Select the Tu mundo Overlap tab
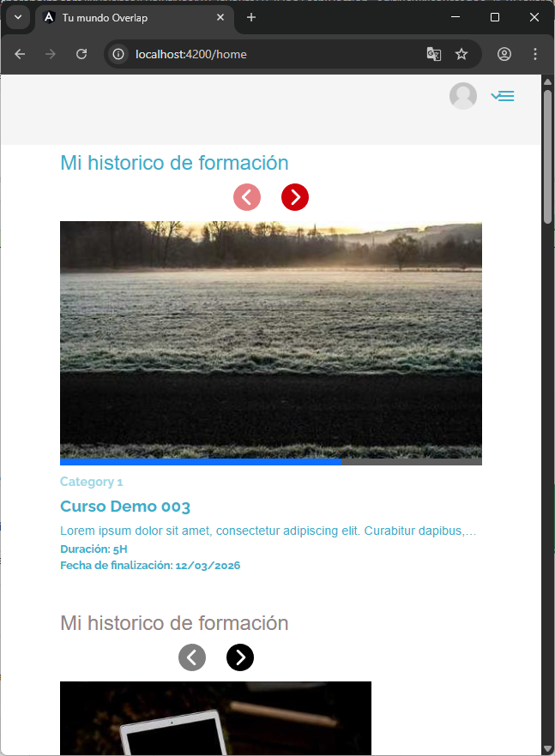The width and height of the screenshot is (555, 756). [x=134, y=18]
